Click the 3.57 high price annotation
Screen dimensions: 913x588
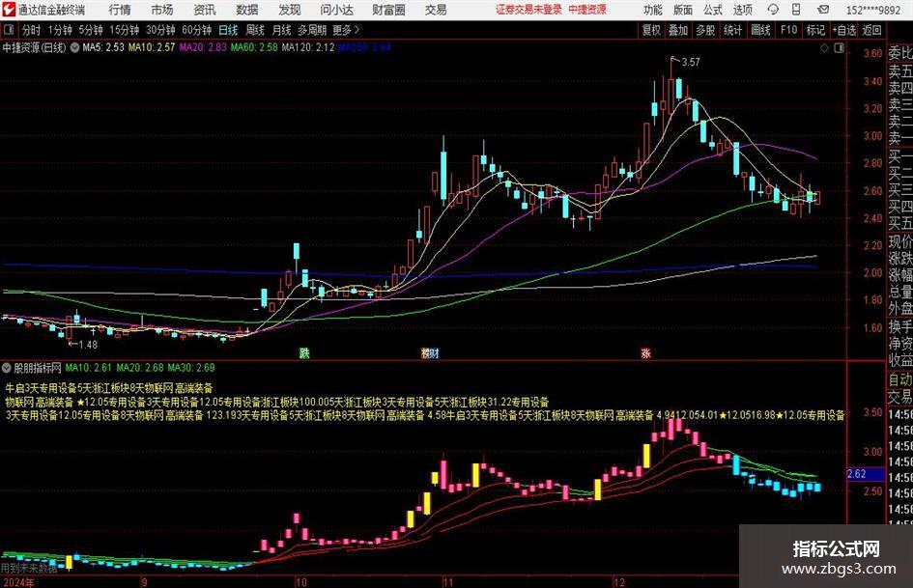691,62
